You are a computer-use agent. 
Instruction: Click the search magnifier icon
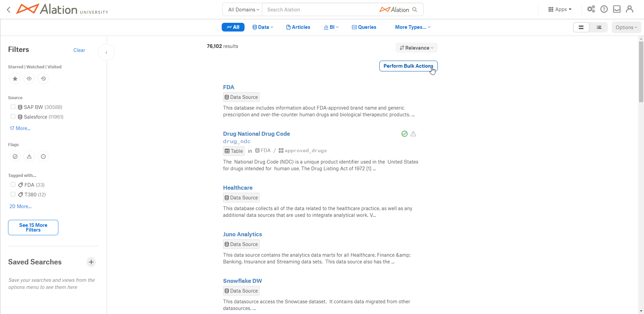point(415,10)
